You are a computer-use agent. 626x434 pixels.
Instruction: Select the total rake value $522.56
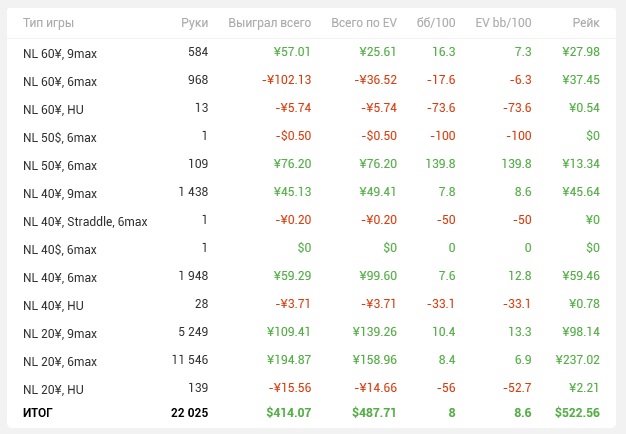tap(578, 412)
